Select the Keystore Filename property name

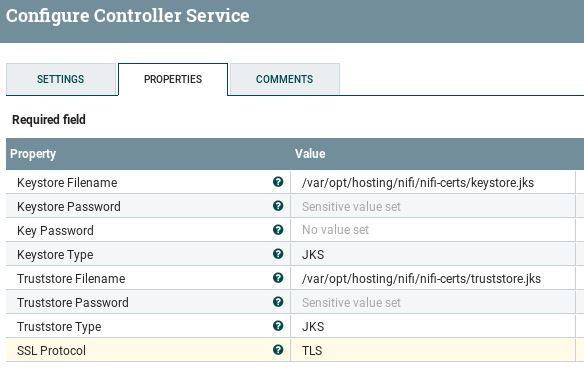point(67,183)
